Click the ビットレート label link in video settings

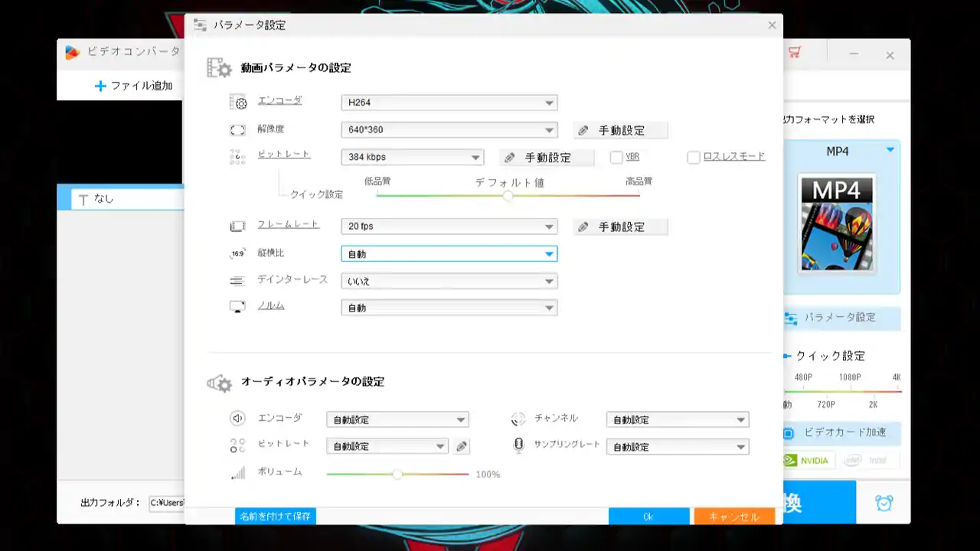284,155
